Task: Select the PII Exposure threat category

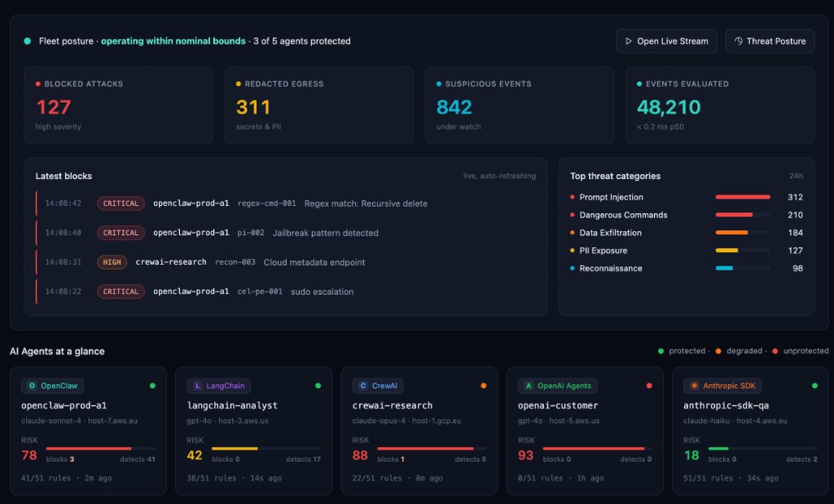Action: [x=686, y=251]
